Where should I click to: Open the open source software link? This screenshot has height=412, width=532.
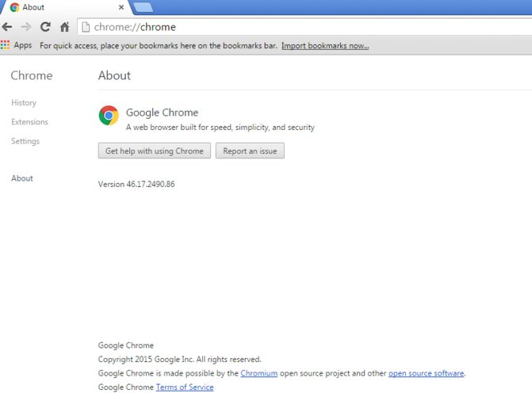(x=426, y=373)
